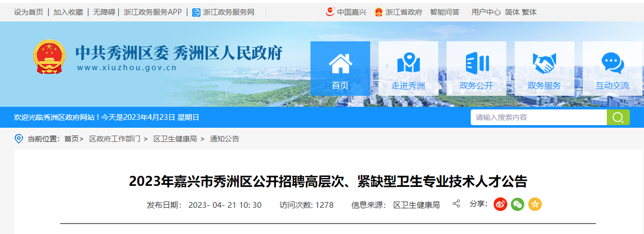The width and height of the screenshot is (644, 234).
Task: Open the 走进秀洲 map icon tile
Action: pyautogui.click(x=408, y=69)
